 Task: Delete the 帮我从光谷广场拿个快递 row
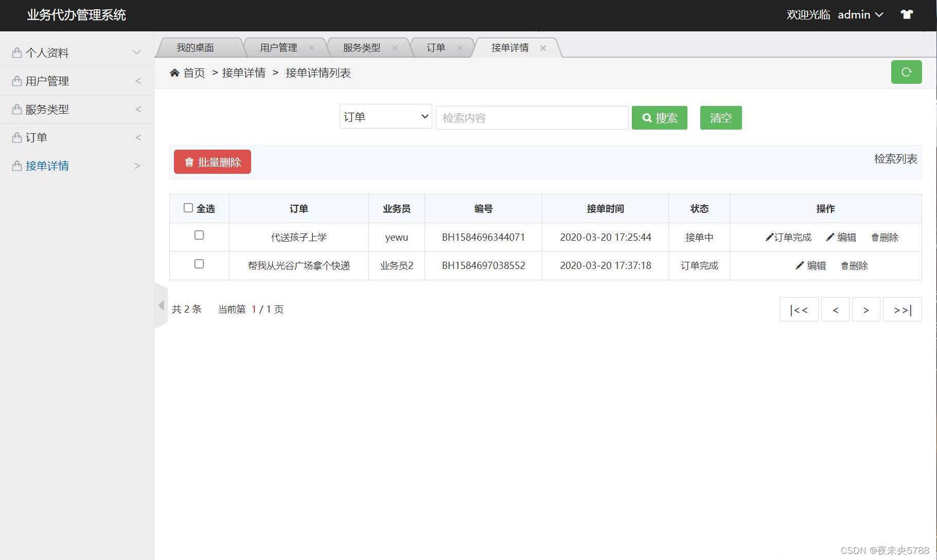(854, 265)
